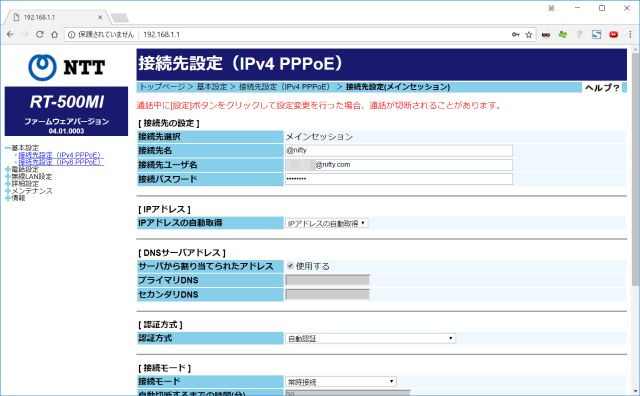Expand the メンテナンス tree node

pyautogui.click(x=8, y=191)
